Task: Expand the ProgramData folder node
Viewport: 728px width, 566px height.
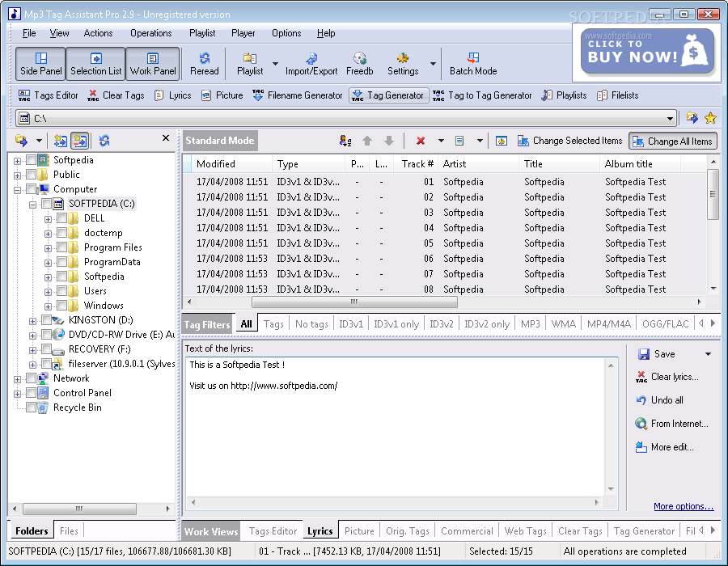Action: tap(48, 263)
